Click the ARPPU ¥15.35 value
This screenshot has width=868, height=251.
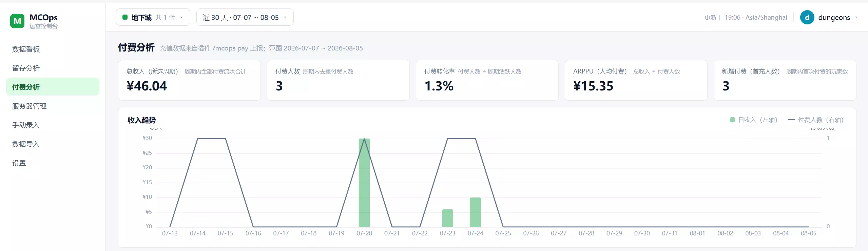pos(593,86)
